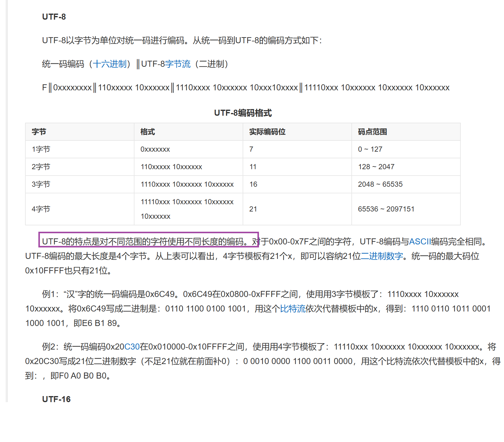504x442 pixels.
Task: Click the text 即E6 B1 89
Action: pos(97,323)
